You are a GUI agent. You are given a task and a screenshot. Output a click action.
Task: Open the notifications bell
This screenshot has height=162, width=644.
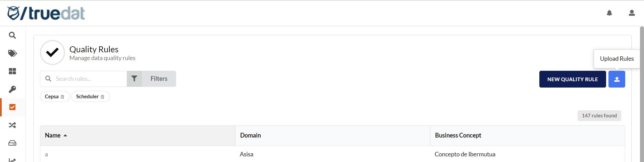[609, 13]
